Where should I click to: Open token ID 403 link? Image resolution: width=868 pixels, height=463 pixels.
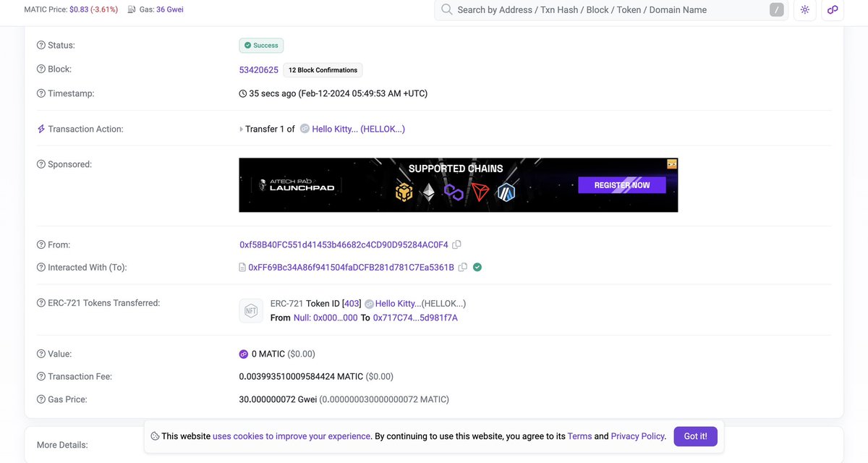click(x=352, y=304)
